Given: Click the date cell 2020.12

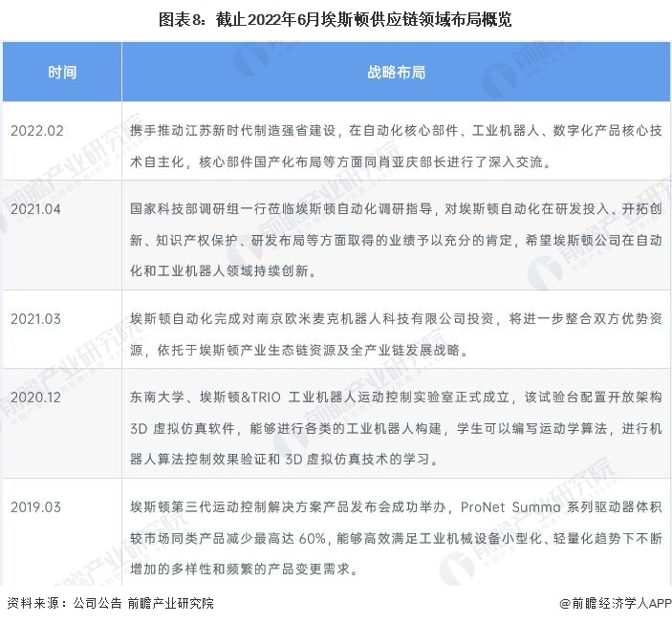Looking at the screenshot, I should click(36, 397).
